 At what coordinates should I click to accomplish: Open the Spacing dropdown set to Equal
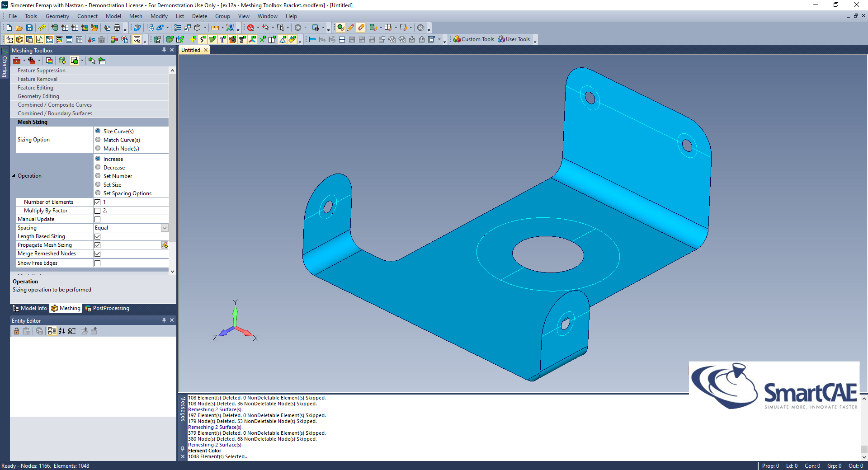[165, 228]
